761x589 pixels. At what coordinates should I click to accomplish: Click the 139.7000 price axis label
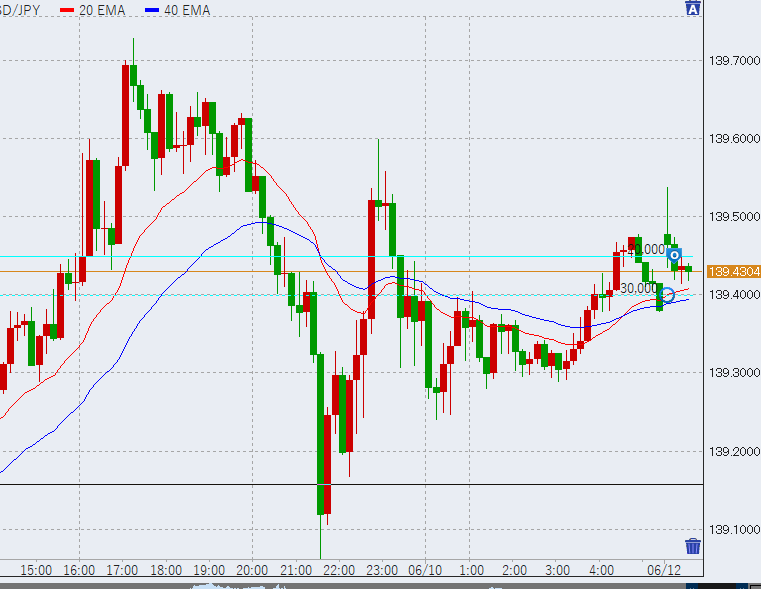733,61
